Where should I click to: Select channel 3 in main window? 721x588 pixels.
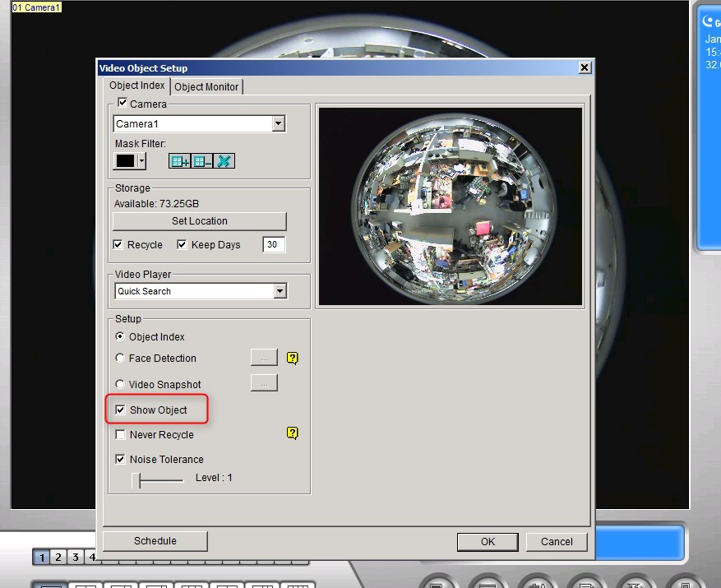click(x=76, y=558)
